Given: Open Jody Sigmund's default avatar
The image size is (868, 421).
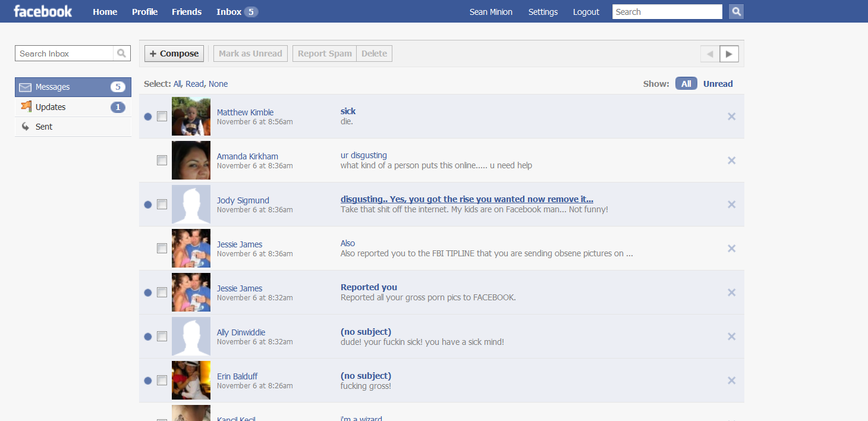Looking at the screenshot, I should (x=191, y=205).
